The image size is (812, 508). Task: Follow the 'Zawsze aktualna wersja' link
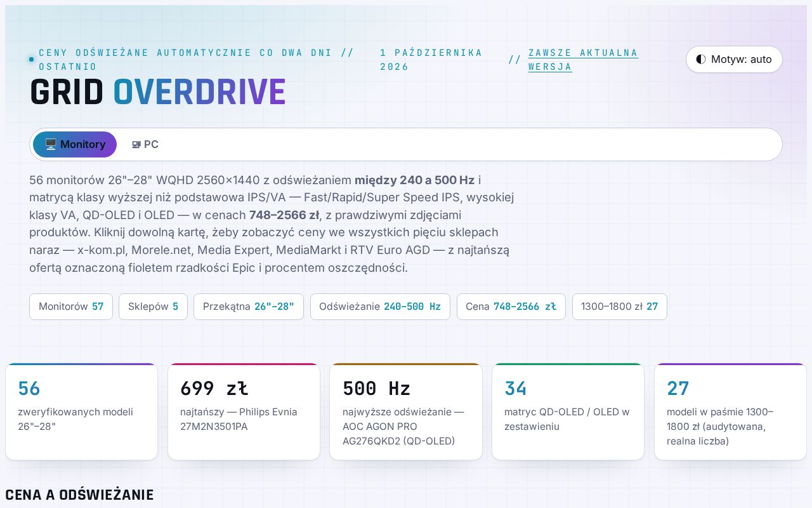[x=583, y=60]
